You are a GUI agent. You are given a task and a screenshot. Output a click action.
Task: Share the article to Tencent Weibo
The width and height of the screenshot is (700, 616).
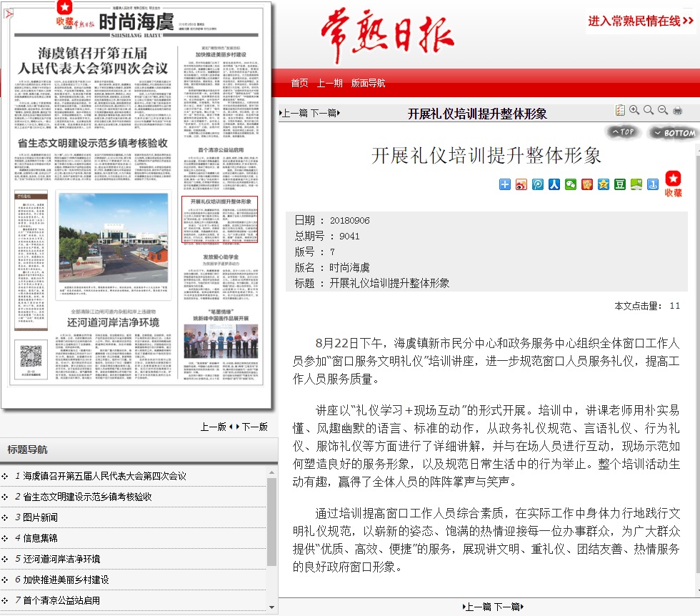point(537,184)
